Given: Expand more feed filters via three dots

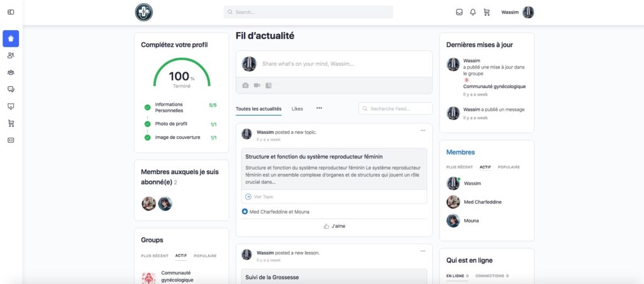Looking at the screenshot, I should (319, 108).
